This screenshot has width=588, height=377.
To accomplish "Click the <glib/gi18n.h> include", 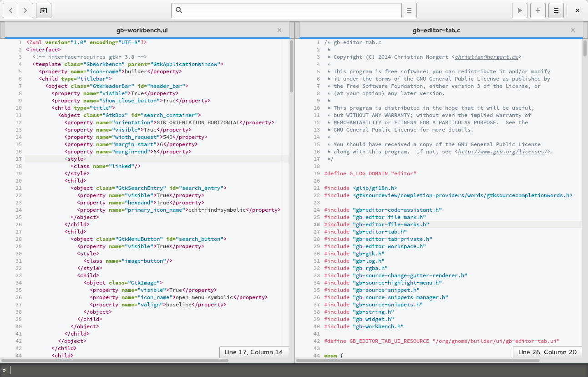I will (375, 188).
